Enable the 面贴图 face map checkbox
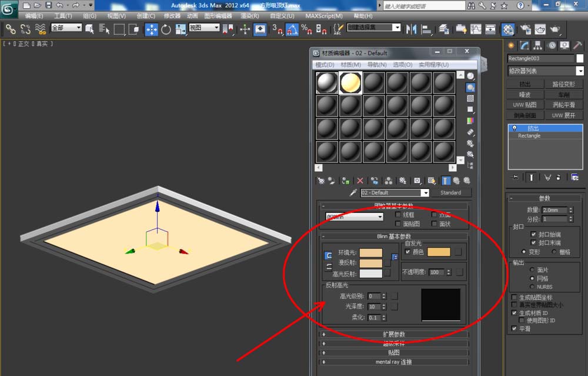 [398, 224]
